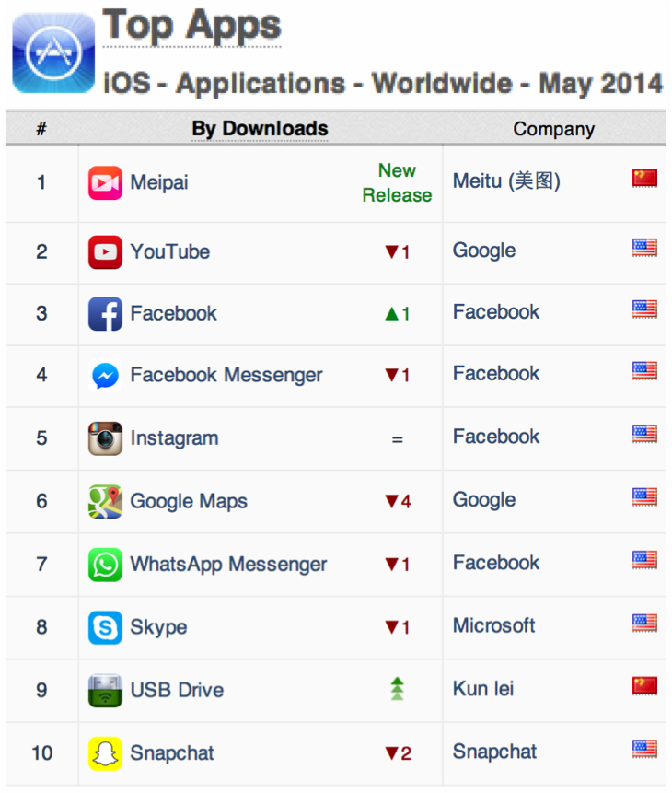Viewport: 672px width, 793px height.
Task: Sort by the By Downloads column header
Action: pos(260,129)
